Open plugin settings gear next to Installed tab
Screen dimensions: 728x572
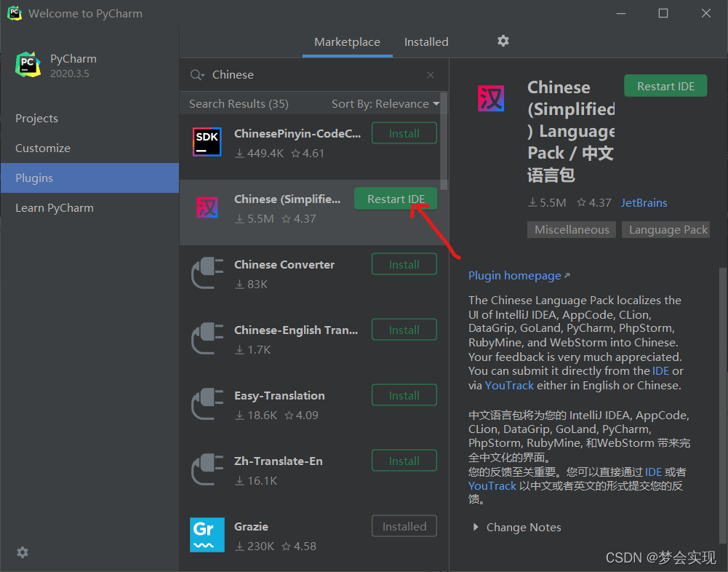[503, 41]
